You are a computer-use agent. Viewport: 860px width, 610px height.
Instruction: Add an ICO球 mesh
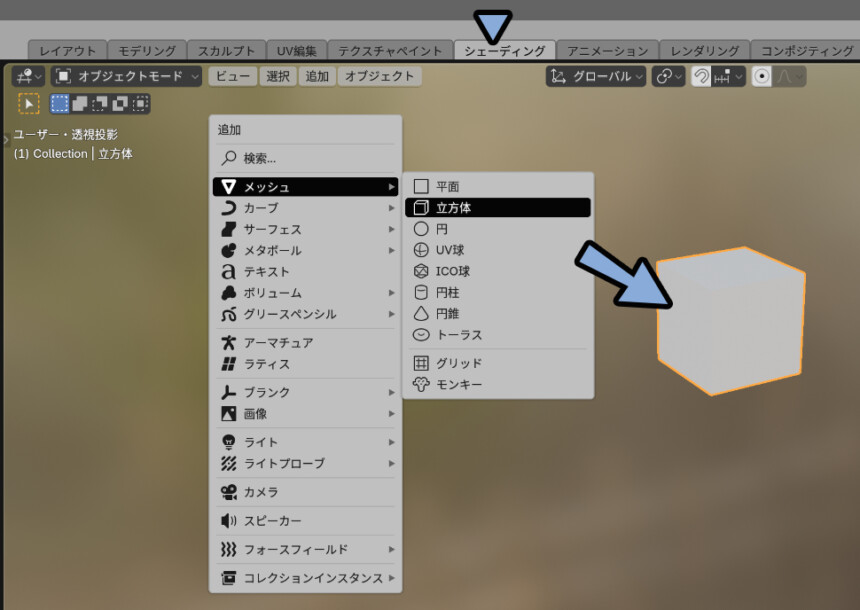pos(498,272)
